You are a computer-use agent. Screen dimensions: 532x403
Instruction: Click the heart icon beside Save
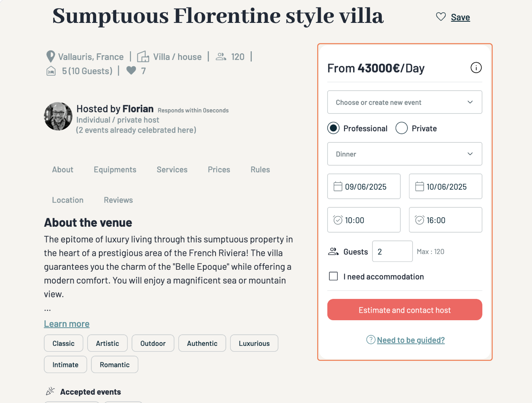441,17
